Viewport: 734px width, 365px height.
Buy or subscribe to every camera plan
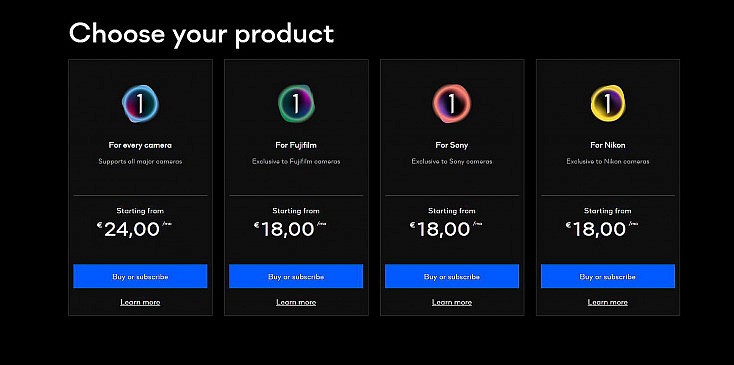140,276
